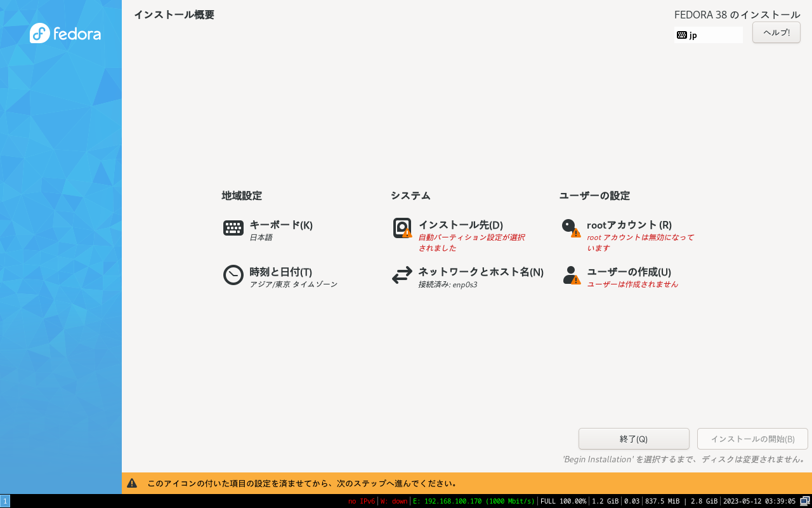Click the W: down wireless status
The width and height of the screenshot is (812, 508).
coord(394,501)
